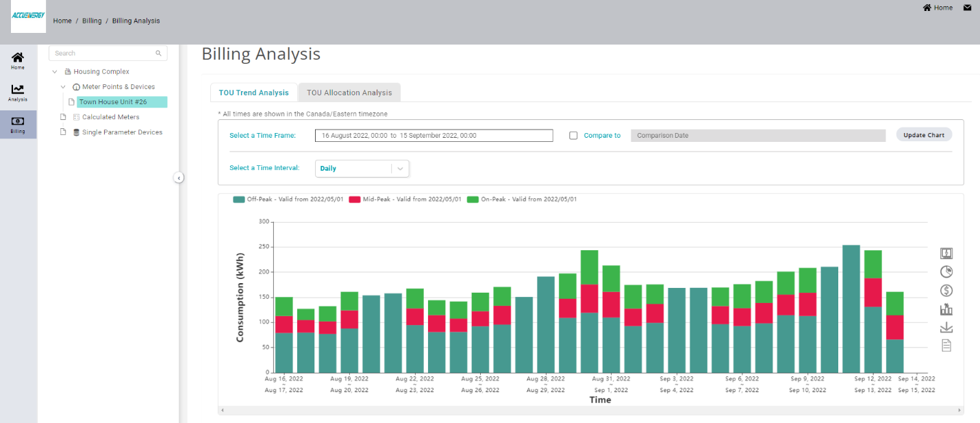Click the Home icon in left sidebar

(x=18, y=60)
